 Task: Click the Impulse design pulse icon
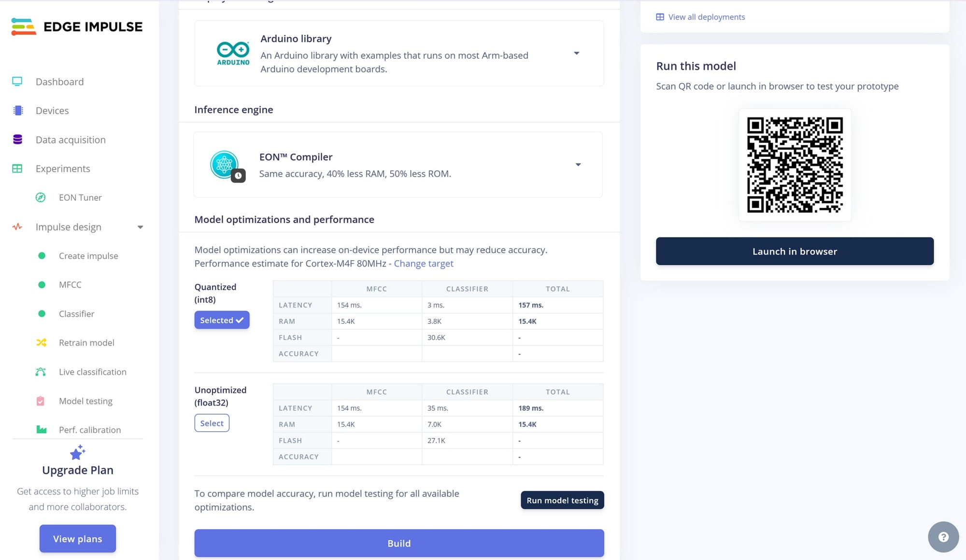[17, 226]
